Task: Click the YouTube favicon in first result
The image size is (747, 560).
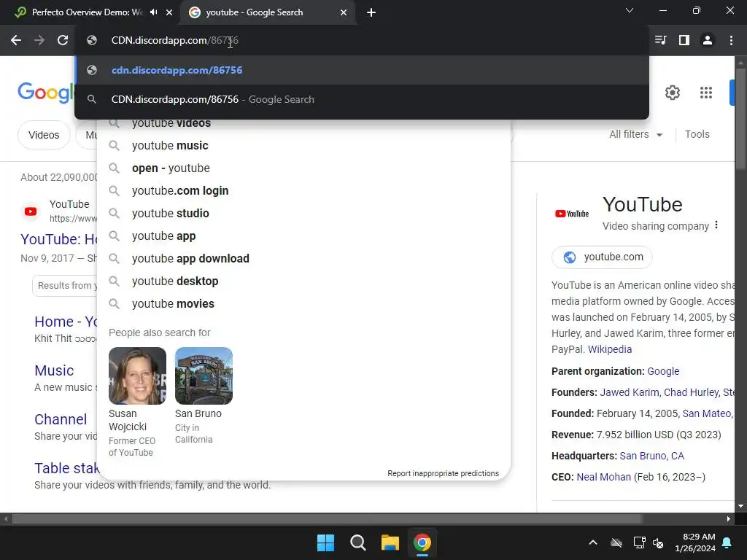Action: click(31, 211)
